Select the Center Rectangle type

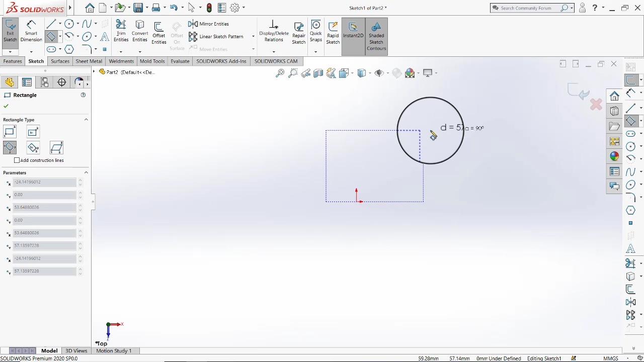[x=33, y=132]
